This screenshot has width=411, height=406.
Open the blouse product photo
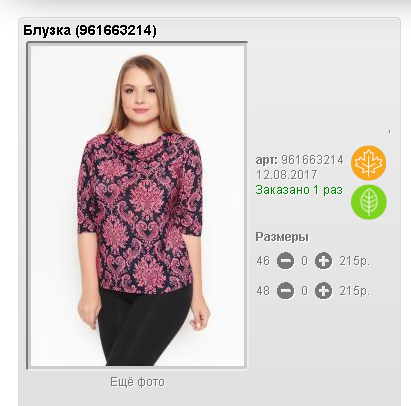point(137,206)
